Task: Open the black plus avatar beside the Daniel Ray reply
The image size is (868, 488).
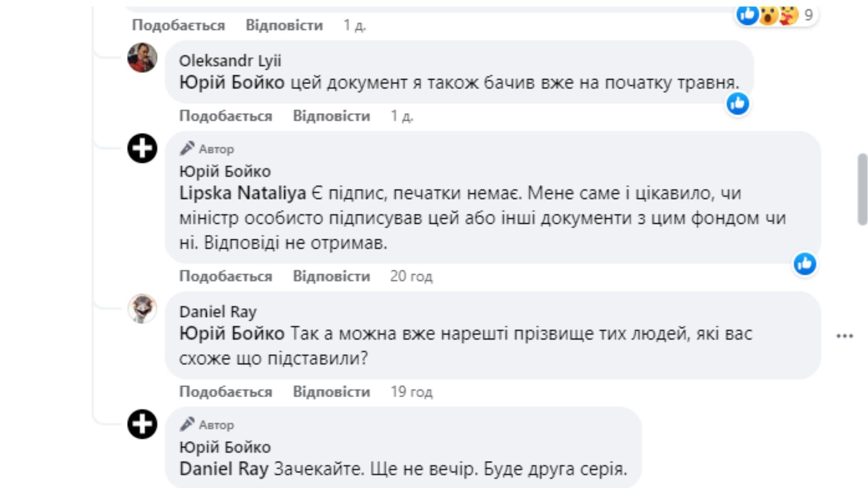Action: pos(142,424)
